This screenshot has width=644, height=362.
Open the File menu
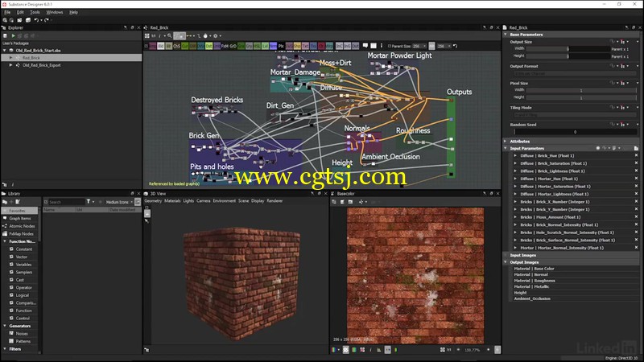[7, 12]
